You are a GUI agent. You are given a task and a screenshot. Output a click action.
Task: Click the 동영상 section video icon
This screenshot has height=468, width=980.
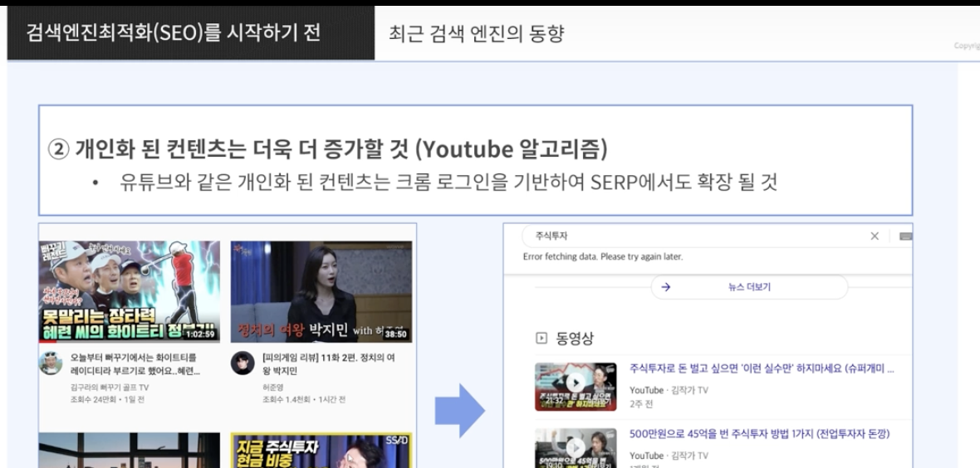pyautogui.click(x=541, y=339)
